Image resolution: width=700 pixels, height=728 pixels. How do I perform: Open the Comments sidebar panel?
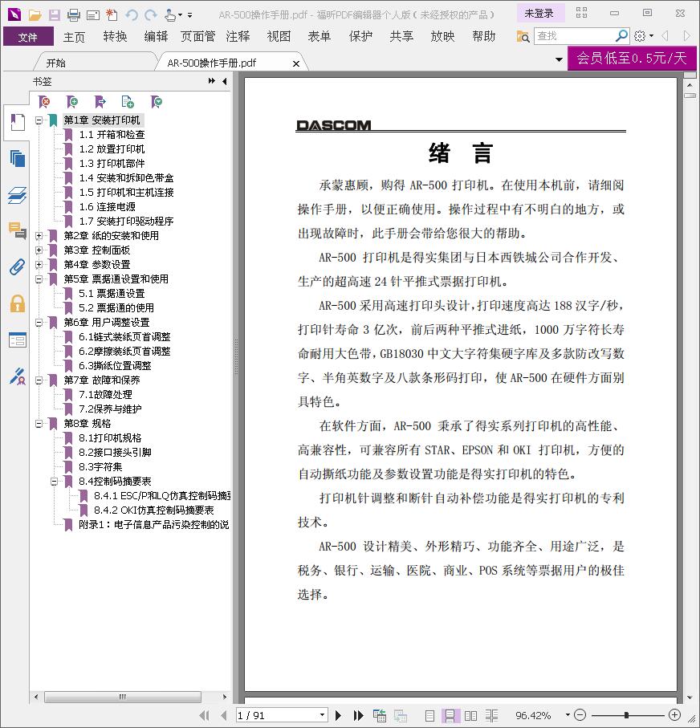pyautogui.click(x=18, y=230)
